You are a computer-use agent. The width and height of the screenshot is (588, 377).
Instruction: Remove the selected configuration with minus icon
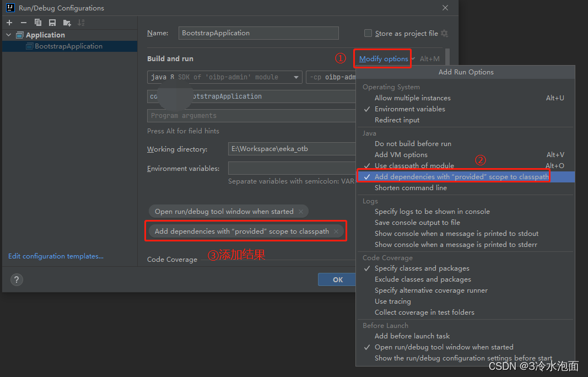(x=24, y=23)
